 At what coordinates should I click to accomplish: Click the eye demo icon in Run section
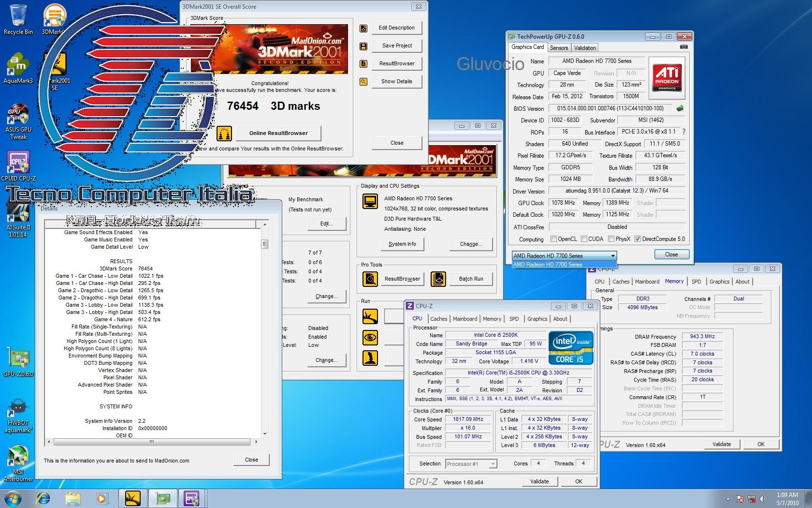[370, 337]
